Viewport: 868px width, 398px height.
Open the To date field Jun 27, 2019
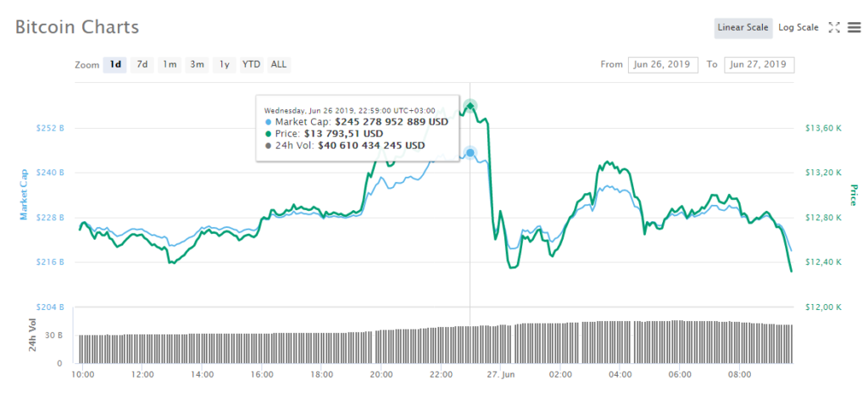click(x=759, y=64)
